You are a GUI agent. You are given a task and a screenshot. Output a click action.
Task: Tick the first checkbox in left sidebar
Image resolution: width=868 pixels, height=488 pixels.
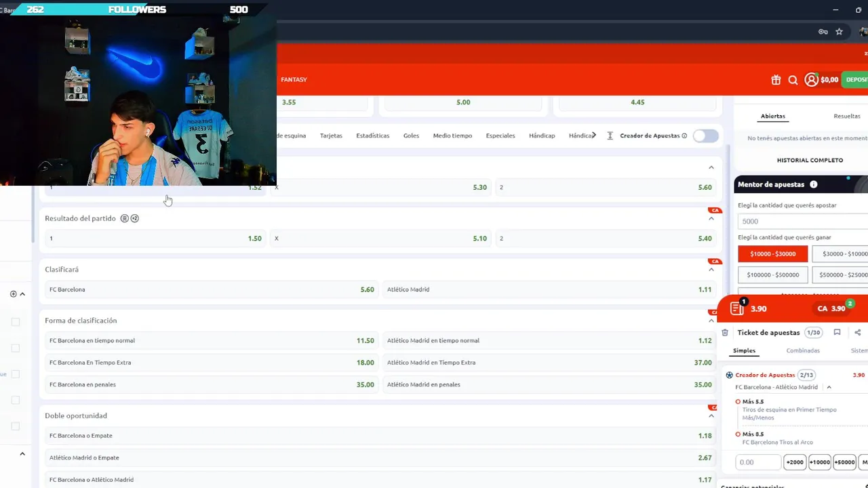[x=15, y=322]
